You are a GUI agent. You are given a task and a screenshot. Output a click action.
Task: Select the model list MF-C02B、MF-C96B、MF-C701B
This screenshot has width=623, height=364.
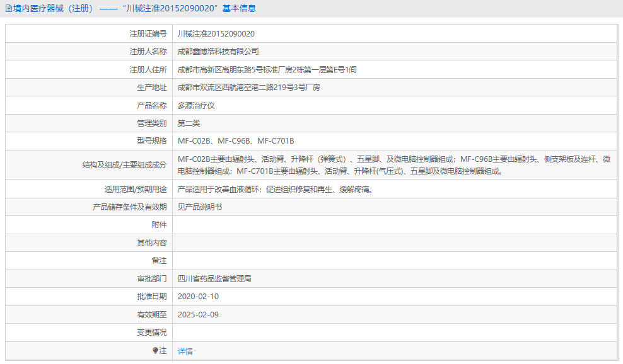(x=236, y=141)
